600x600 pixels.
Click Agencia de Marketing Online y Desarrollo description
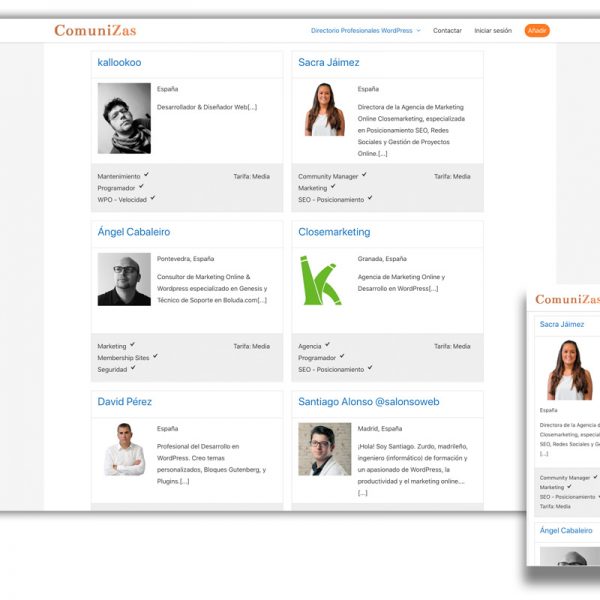point(401,282)
